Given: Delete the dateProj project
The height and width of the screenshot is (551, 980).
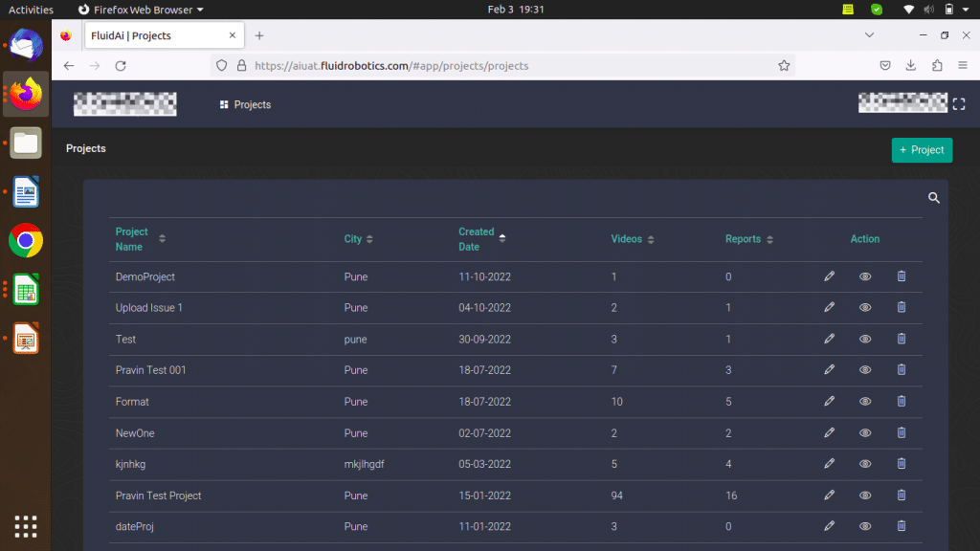Looking at the screenshot, I should click(x=901, y=526).
